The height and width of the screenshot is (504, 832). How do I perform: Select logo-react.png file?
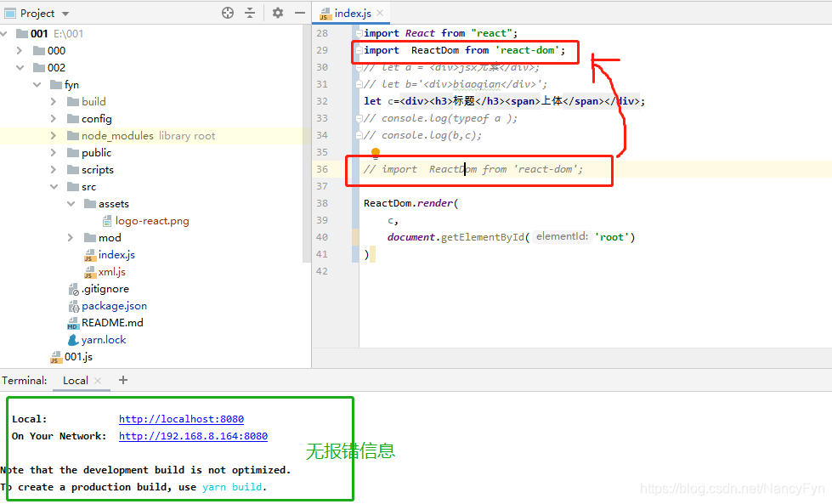(x=152, y=221)
